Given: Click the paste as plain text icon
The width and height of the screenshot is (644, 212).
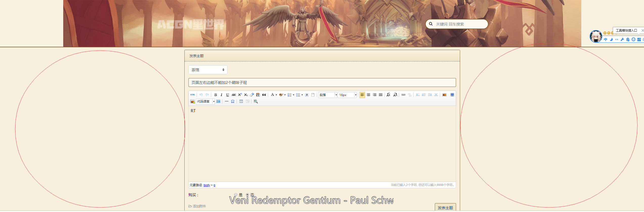Looking at the screenshot, I should pyautogui.click(x=258, y=95).
